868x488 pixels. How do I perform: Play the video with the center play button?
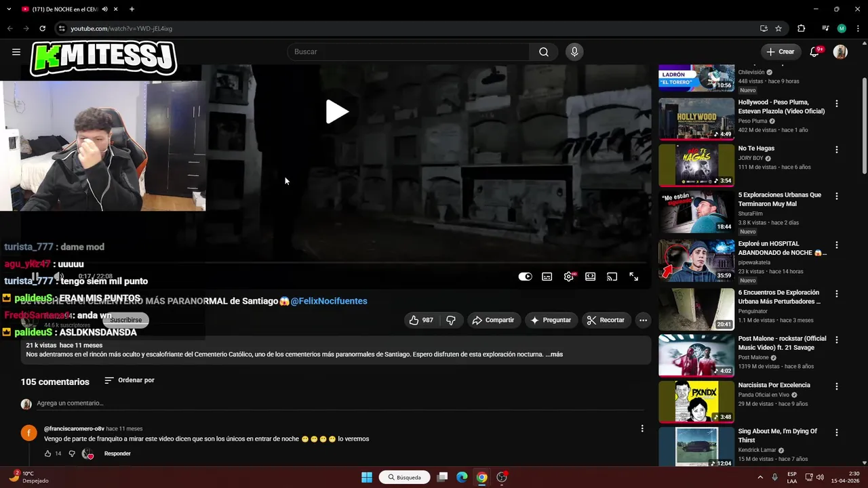[x=336, y=112]
